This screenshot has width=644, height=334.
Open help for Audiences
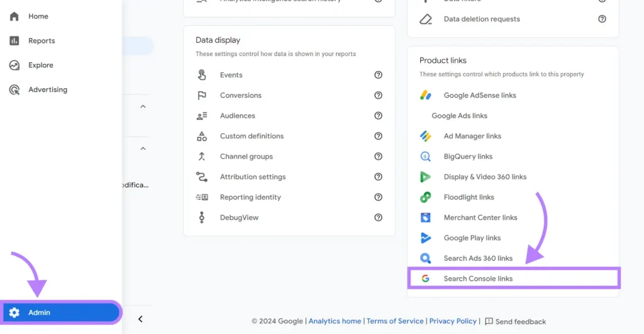tap(378, 116)
